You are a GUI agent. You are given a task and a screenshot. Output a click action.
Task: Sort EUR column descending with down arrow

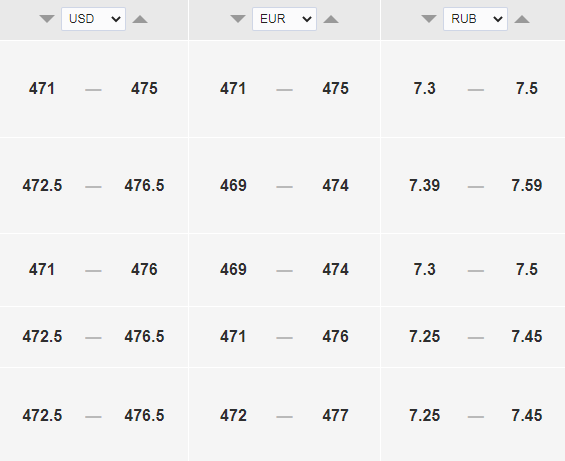pos(238,19)
